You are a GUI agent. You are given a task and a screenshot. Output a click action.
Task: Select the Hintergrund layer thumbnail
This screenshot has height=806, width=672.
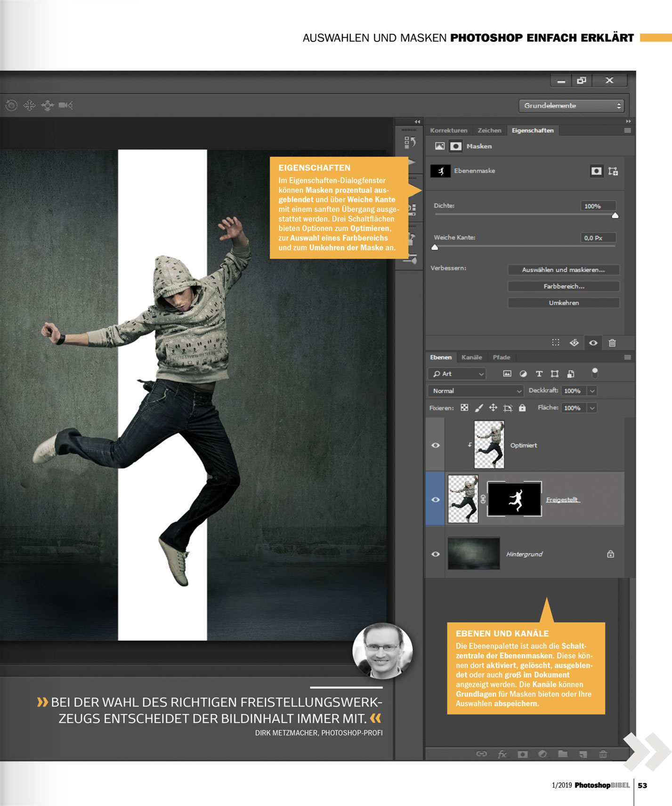click(x=474, y=554)
